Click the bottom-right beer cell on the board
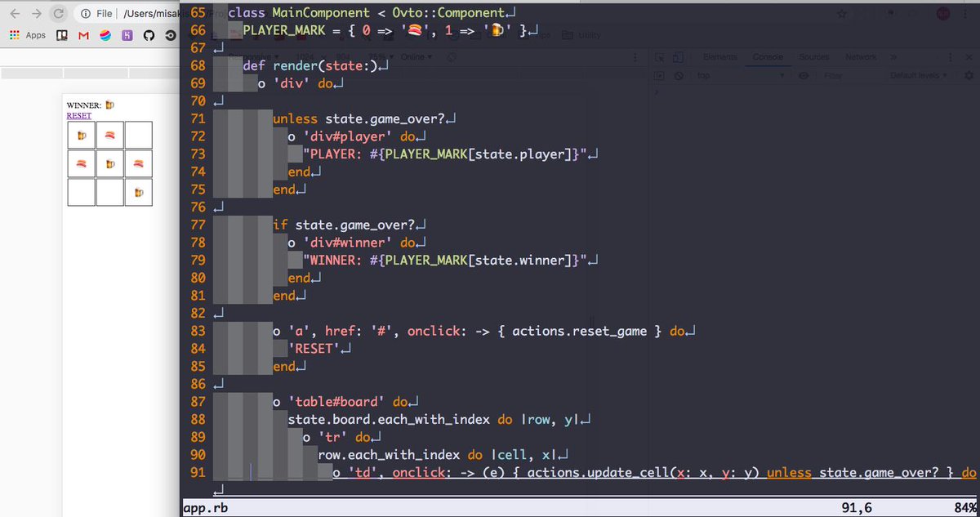Screen dimensions: 980x517 (138, 192)
